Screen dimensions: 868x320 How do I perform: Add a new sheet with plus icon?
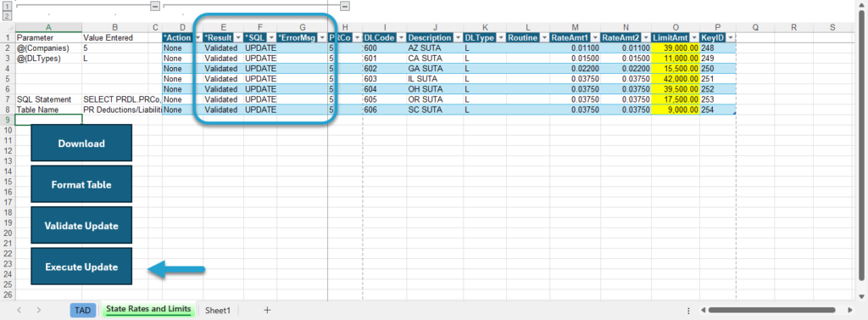(x=267, y=310)
